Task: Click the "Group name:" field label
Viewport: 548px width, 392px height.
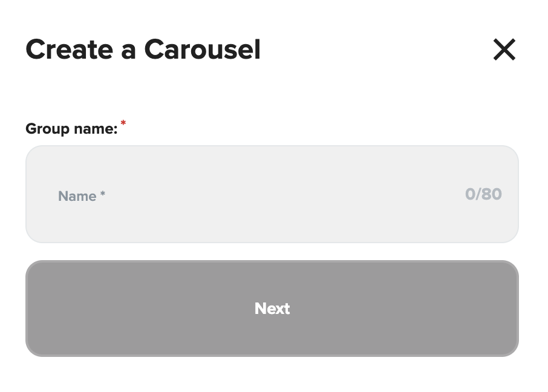Action: click(71, 129)
